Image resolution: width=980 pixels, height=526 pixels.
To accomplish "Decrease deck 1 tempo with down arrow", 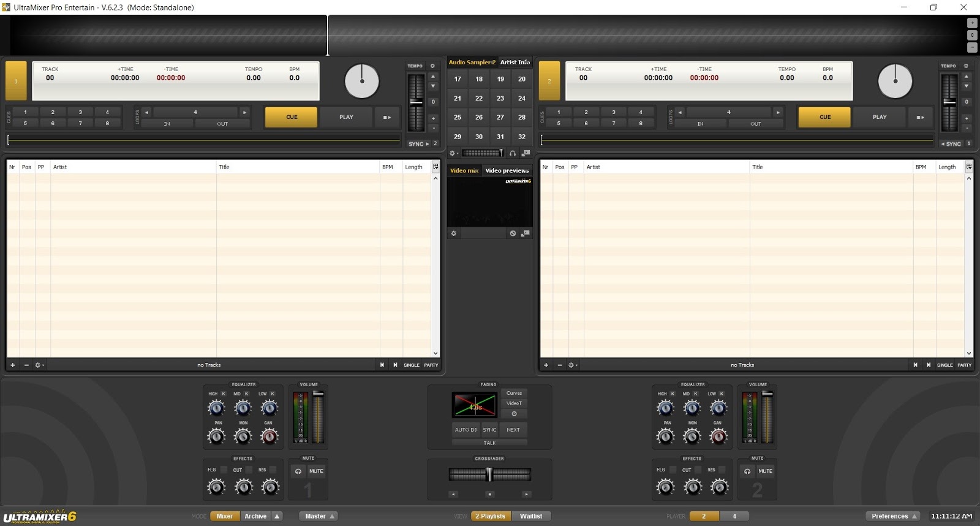I will pyautogui.click(x=433, y=86).
